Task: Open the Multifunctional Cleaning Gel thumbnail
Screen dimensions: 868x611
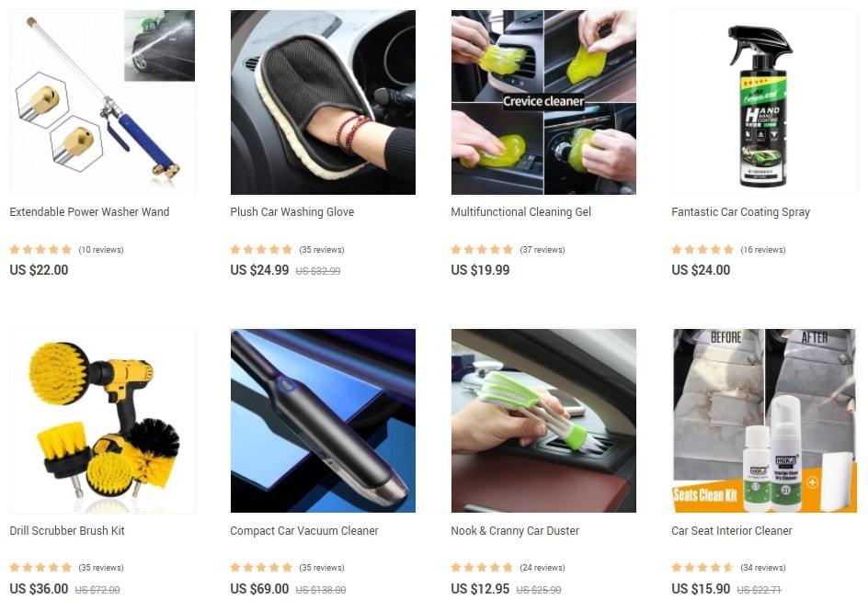Action: tap(543, 102)
